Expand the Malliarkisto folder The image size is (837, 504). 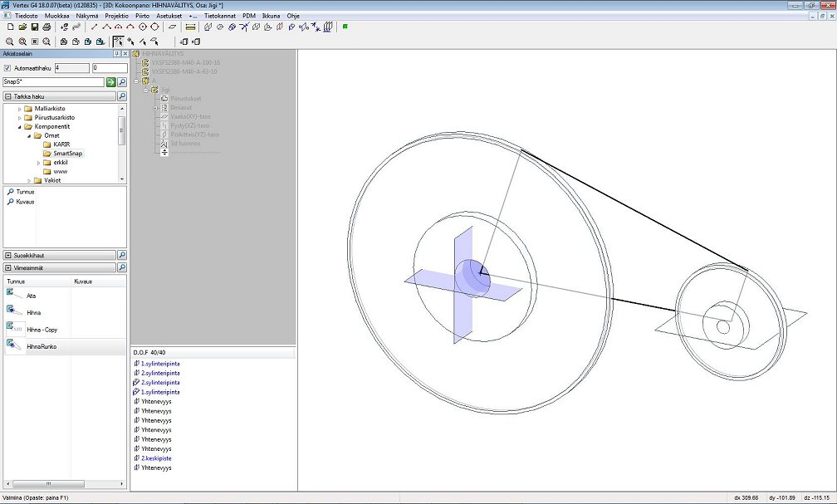[x=19, y=109]
